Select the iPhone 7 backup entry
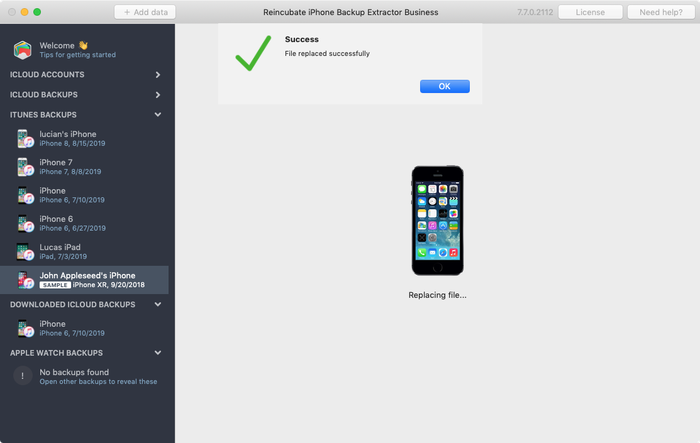 pyautogui.click(x=84, y=167)
